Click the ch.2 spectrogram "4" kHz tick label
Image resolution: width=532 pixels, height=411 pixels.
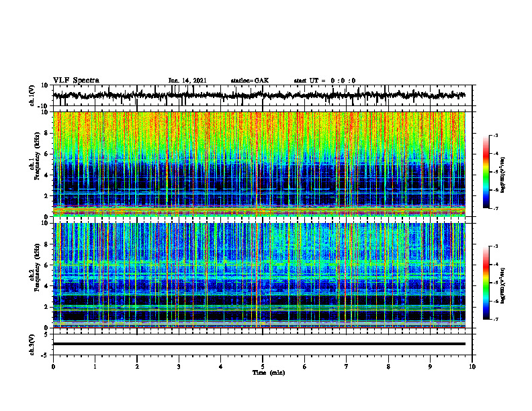(47, 286)
